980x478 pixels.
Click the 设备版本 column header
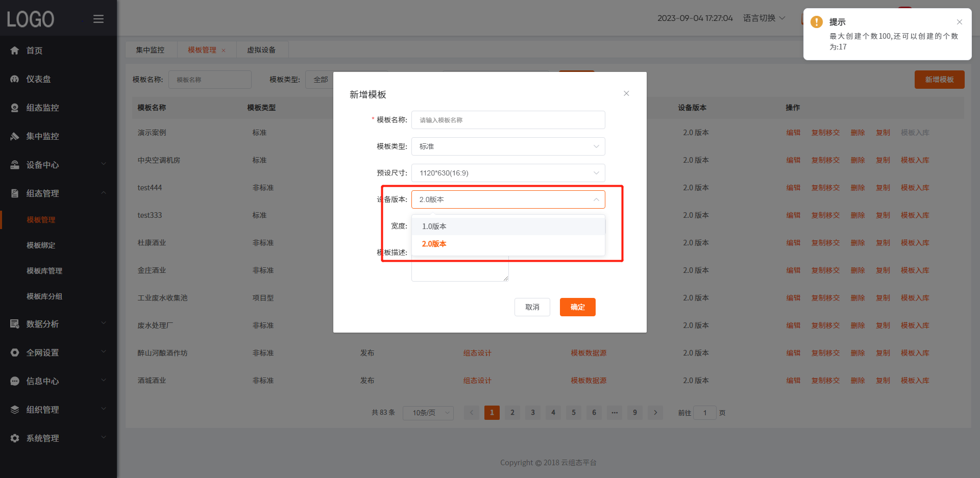coord(692,108)
